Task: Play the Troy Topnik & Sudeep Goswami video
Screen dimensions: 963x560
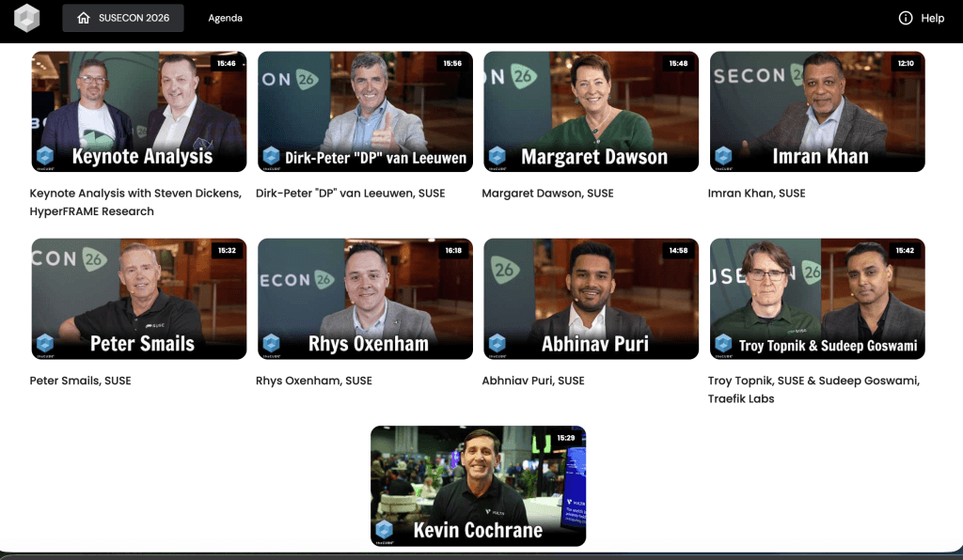Action: [816, 298]
